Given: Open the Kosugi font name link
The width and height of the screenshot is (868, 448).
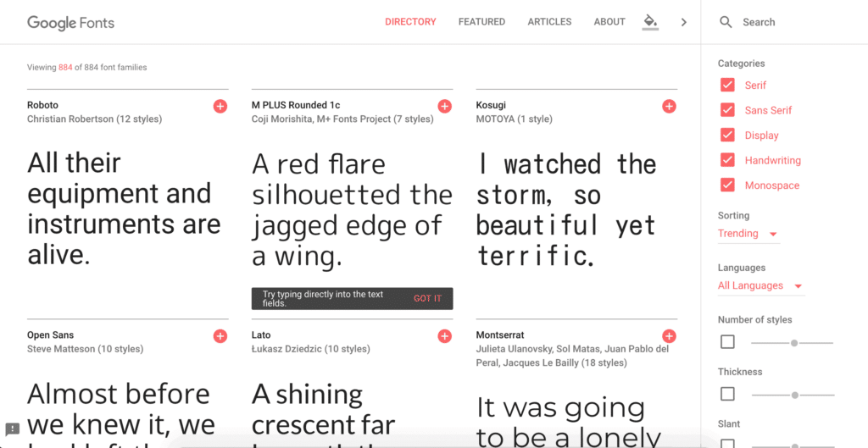Looking at the screenshot, I should click(491, 105).
